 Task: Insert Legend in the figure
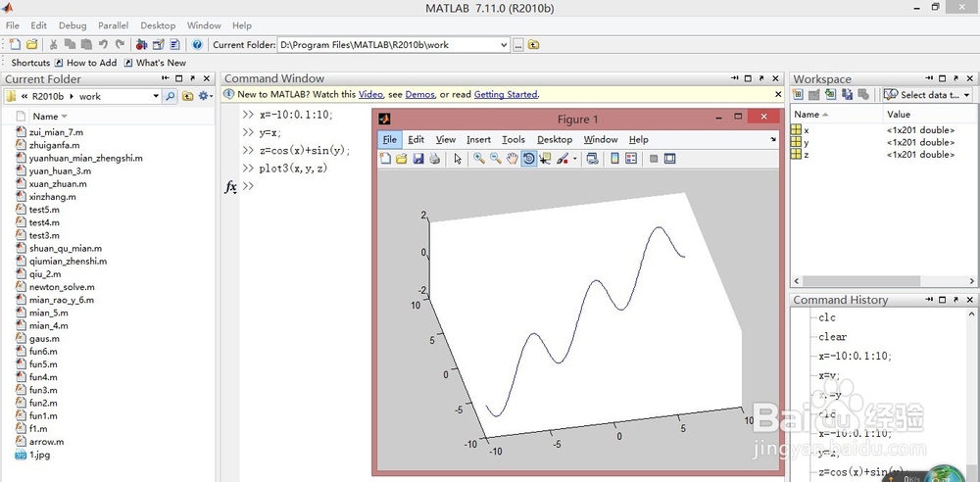tap(631, 159)
